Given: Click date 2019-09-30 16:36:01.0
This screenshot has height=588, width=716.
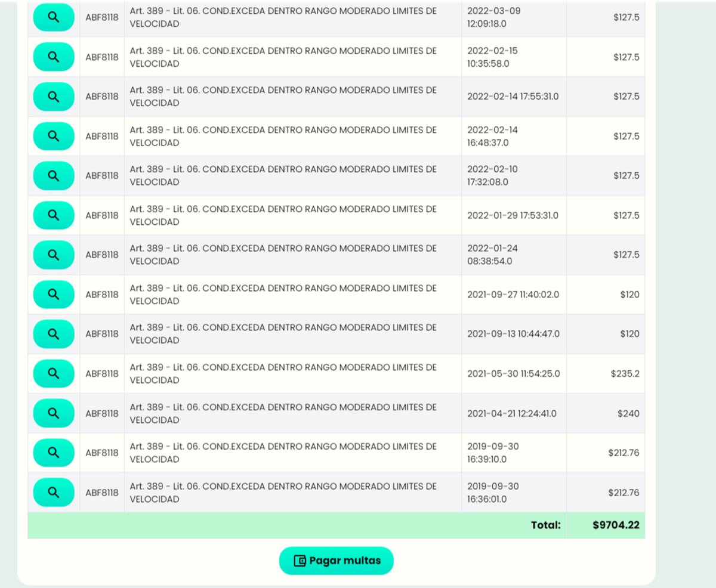Looking at the screenshot, I should [493, 493].
